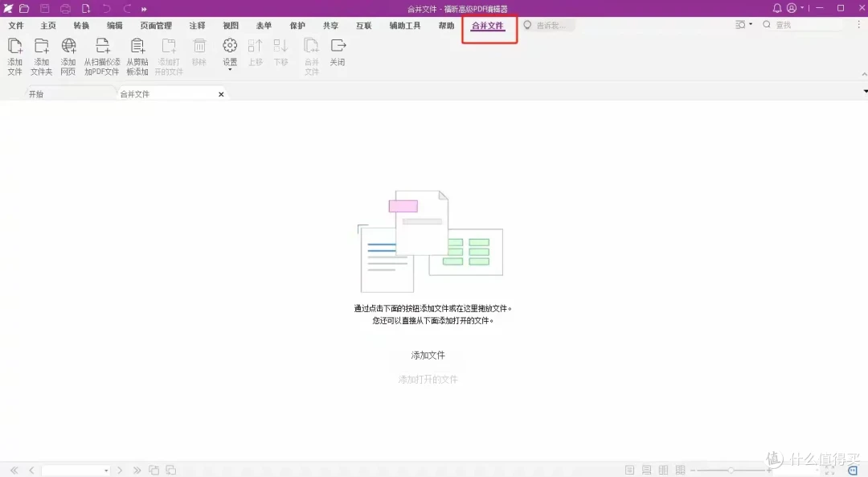Click the 关闭 exit icon in ribbon
The width and height of the screenshot is (868, 477).
pos(338,46)
